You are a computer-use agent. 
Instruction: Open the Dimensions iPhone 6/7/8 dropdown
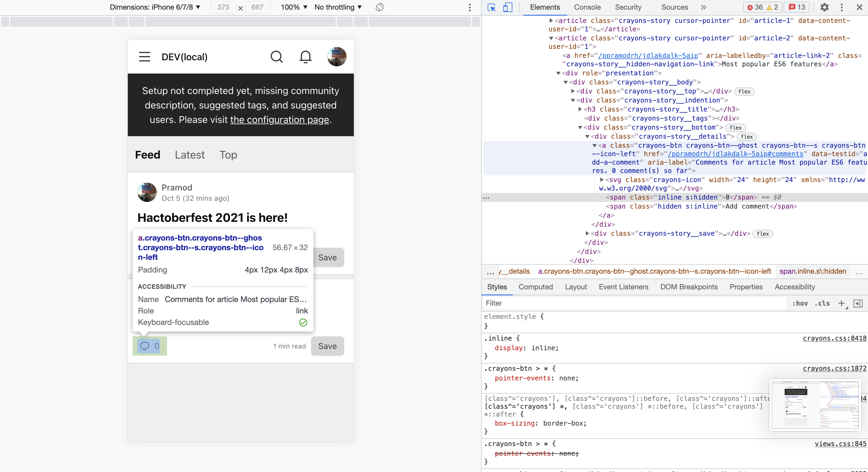[155, 8]
